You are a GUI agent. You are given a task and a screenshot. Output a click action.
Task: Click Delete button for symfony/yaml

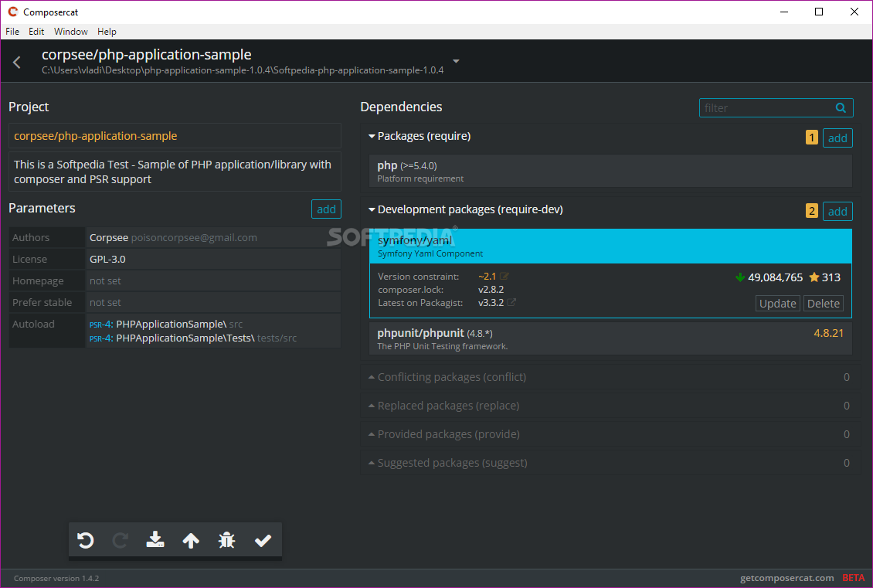tap(824, 304)
